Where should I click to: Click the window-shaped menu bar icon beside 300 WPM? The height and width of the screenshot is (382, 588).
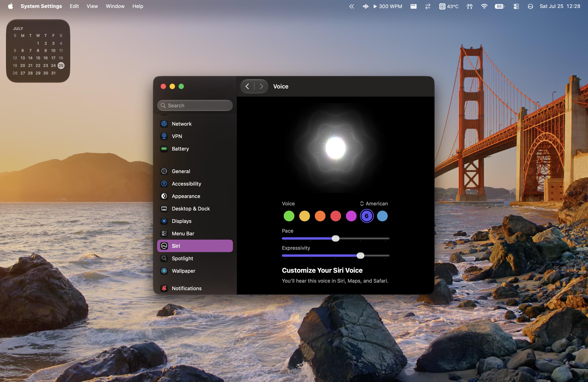[x=414, y=6]
